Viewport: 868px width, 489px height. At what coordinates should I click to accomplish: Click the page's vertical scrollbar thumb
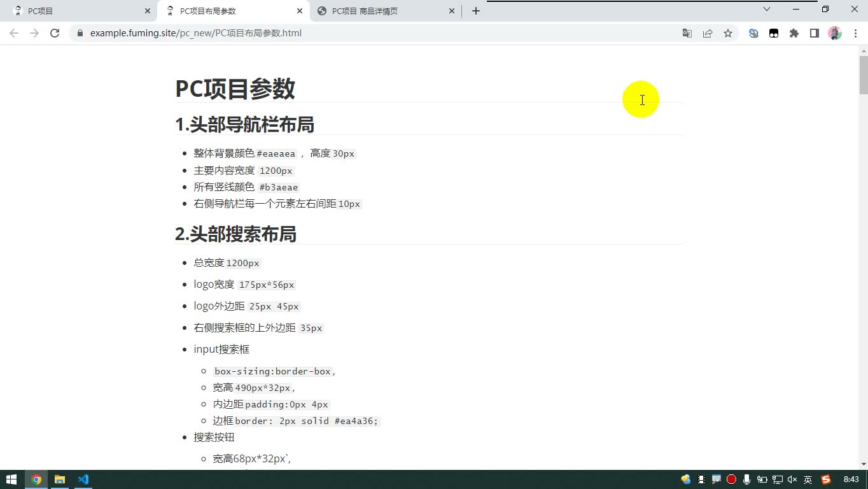click(x=864, y=74)
